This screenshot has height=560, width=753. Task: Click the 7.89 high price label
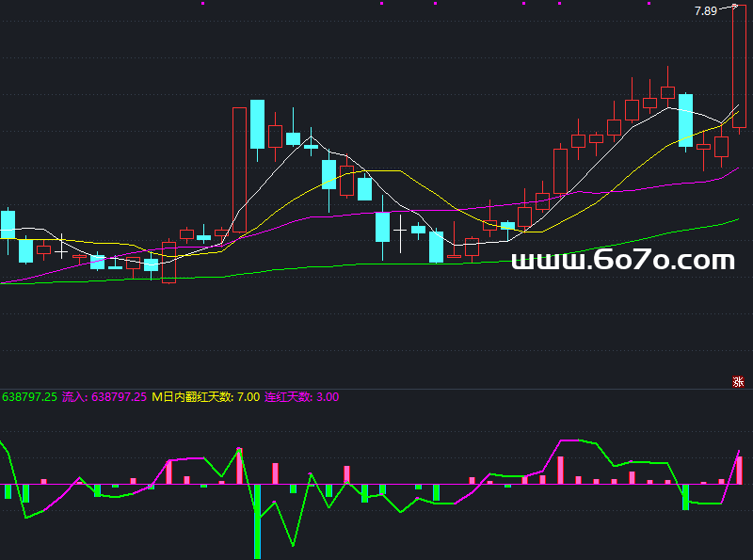[705, 11]
